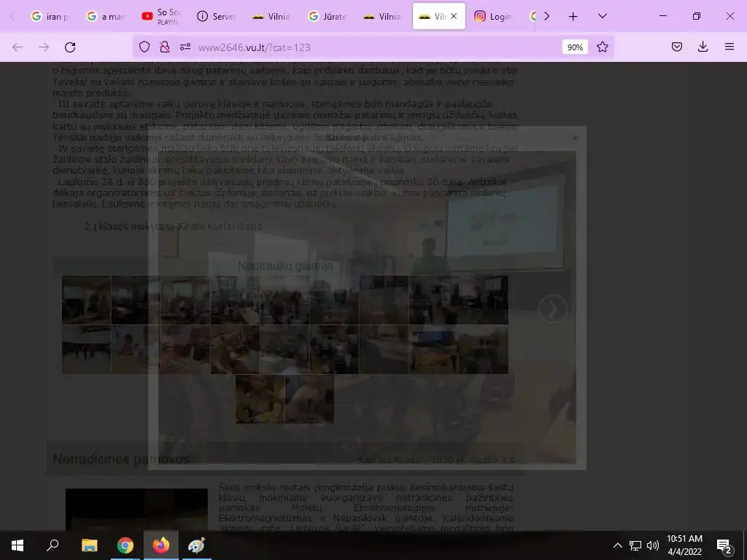
Task: Close the lightbox image popup
Action: click(x=575, y=138)
